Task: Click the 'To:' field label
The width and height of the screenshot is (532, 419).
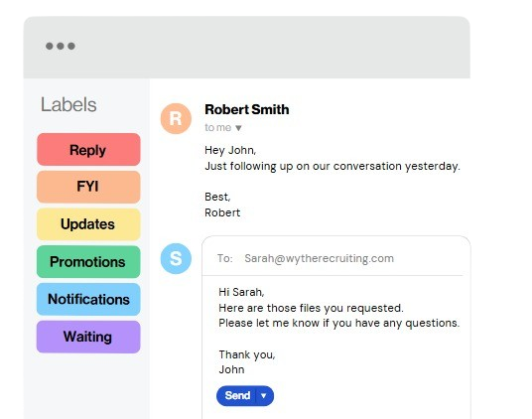Action: (x=225, y=258)
